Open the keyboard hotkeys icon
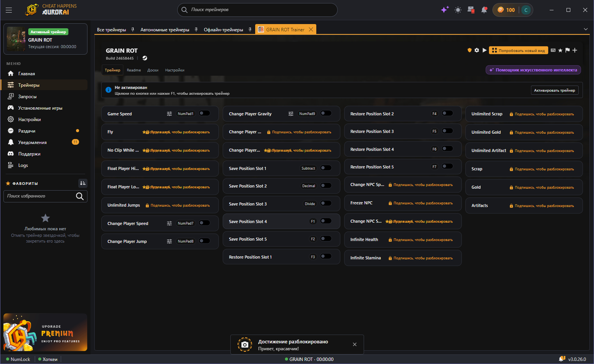The width and height of the screenshot is (594, 364). tap(553, 50)
